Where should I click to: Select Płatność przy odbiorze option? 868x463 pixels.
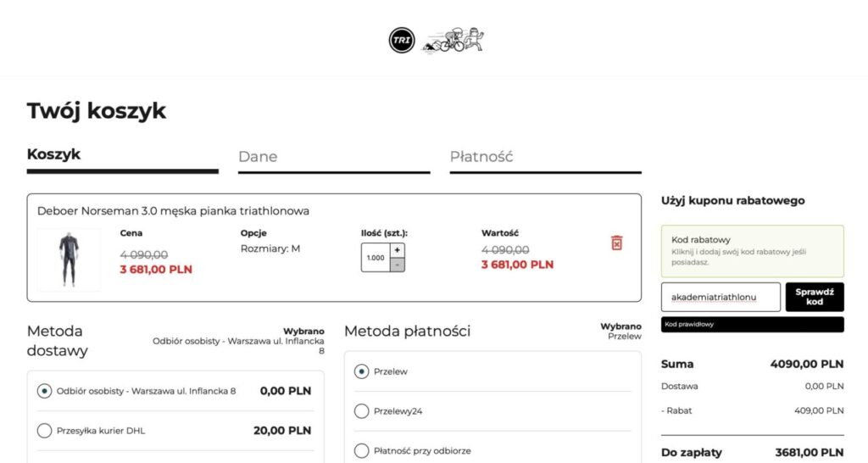point(362,450)
